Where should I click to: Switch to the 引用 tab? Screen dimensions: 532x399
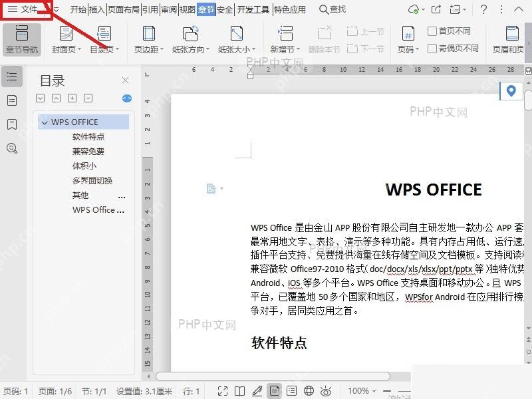[x=150, y=9]
